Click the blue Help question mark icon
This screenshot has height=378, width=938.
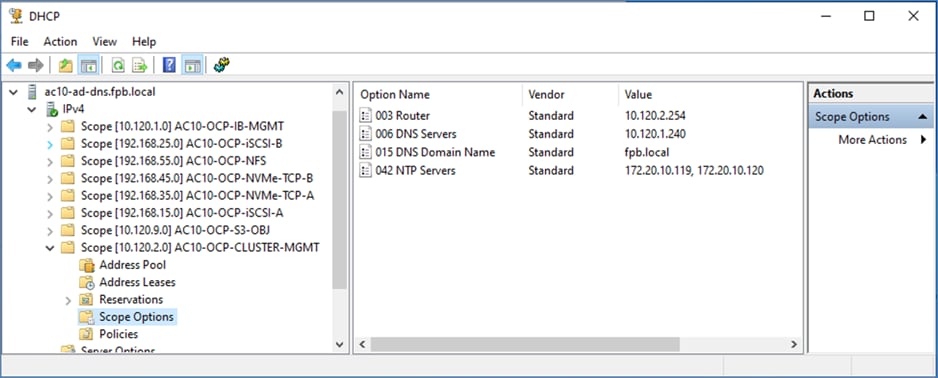(169, 65)
